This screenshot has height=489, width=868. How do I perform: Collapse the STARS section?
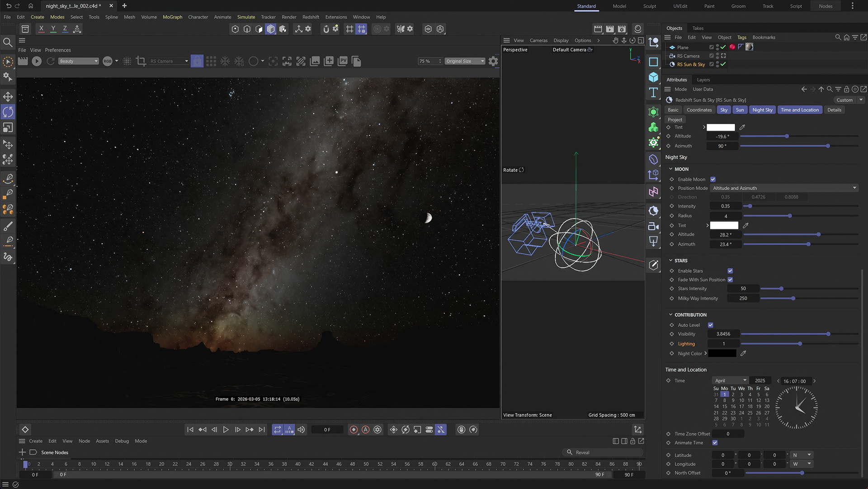671,260
